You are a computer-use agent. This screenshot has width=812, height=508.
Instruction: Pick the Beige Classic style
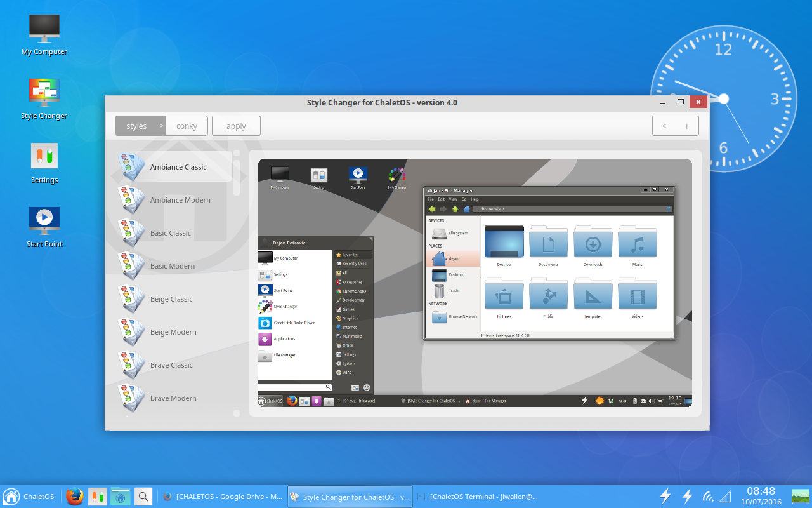click(x=174, y=299)
